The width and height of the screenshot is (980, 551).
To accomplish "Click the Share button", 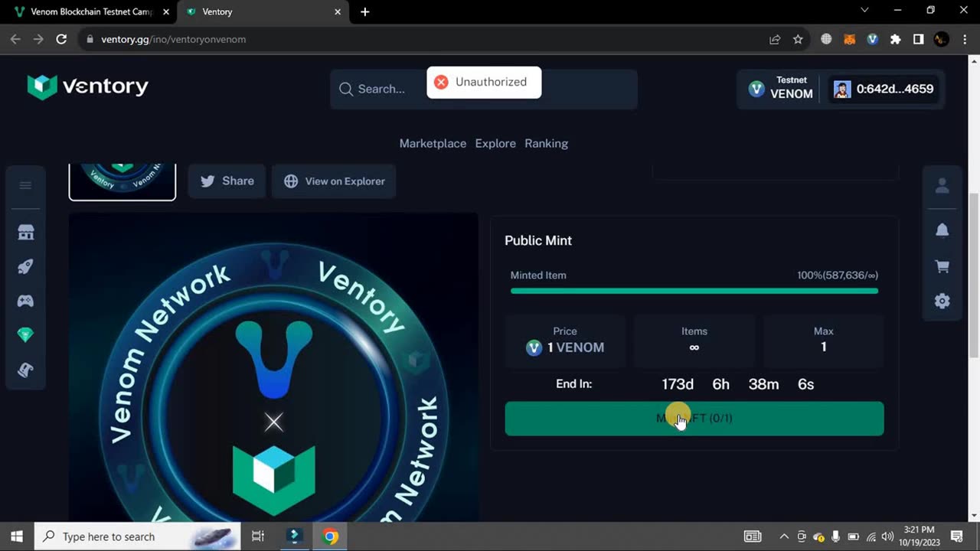I will [227, 181].
